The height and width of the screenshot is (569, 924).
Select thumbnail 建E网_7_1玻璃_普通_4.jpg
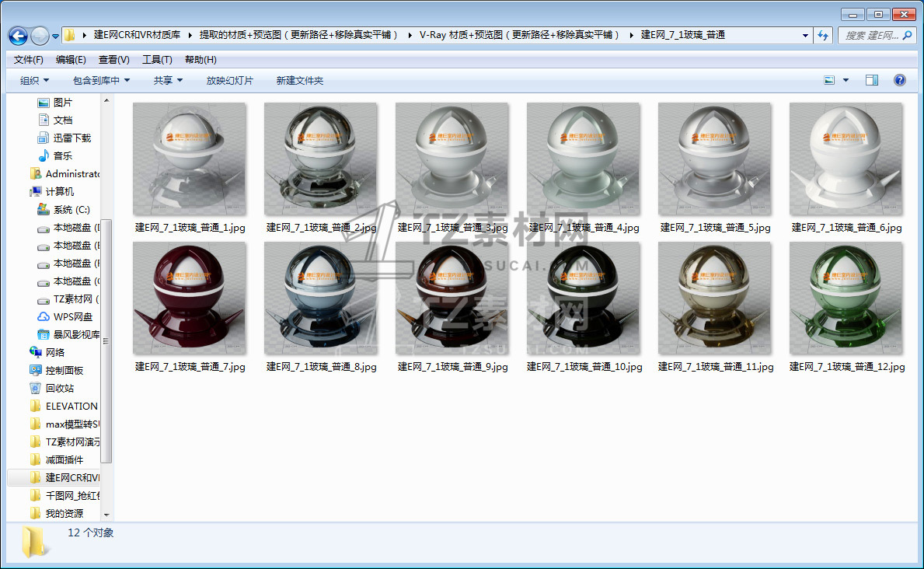pyautogui.click(x=584, y=159)
